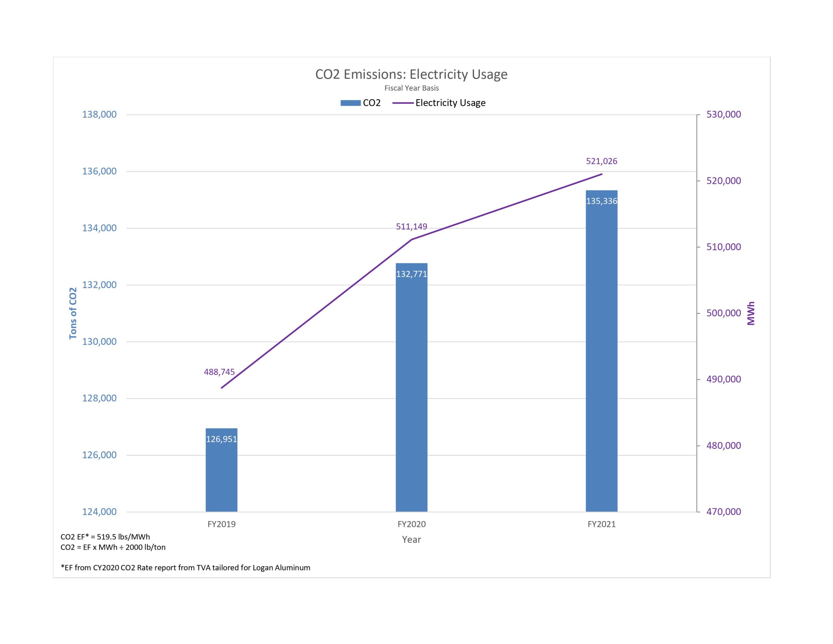Select the Tons of CO2 axis title

(x=73, y=313)
